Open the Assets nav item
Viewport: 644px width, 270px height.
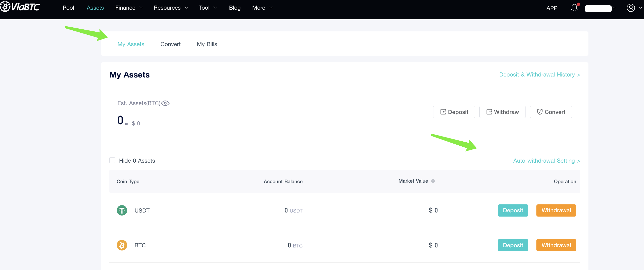(95, 8)
